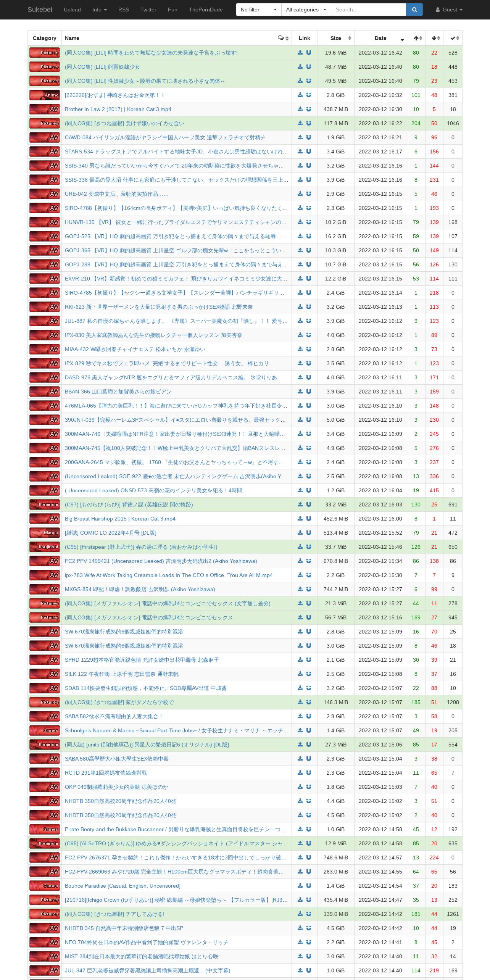Open the Big Breast Hairshop 2015 torrent page
The image size is (490, 980).
pyautogui.click(x=120, y=519)
